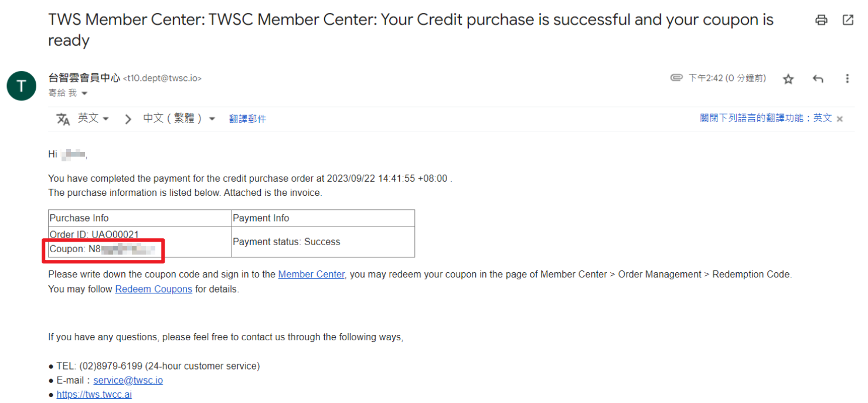Open the source language 英文 dropdown
This screenshot has width=868, height=403.
[94, 118]
